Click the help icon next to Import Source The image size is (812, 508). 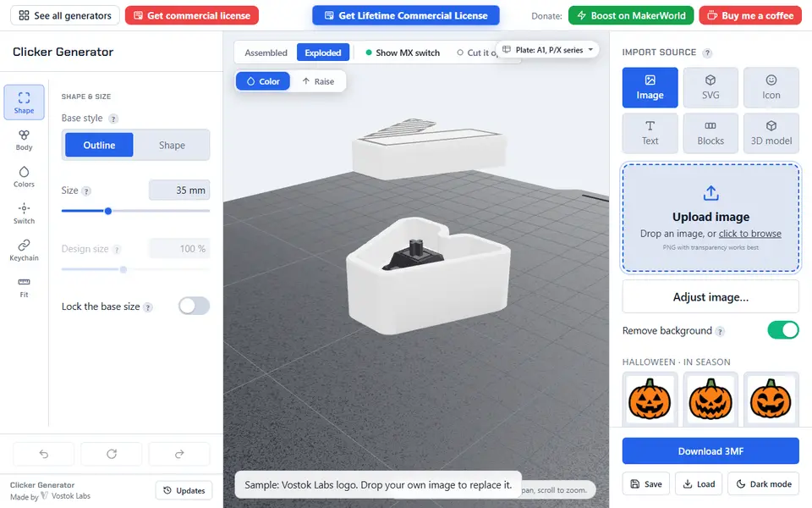click(x=707, y=52)
